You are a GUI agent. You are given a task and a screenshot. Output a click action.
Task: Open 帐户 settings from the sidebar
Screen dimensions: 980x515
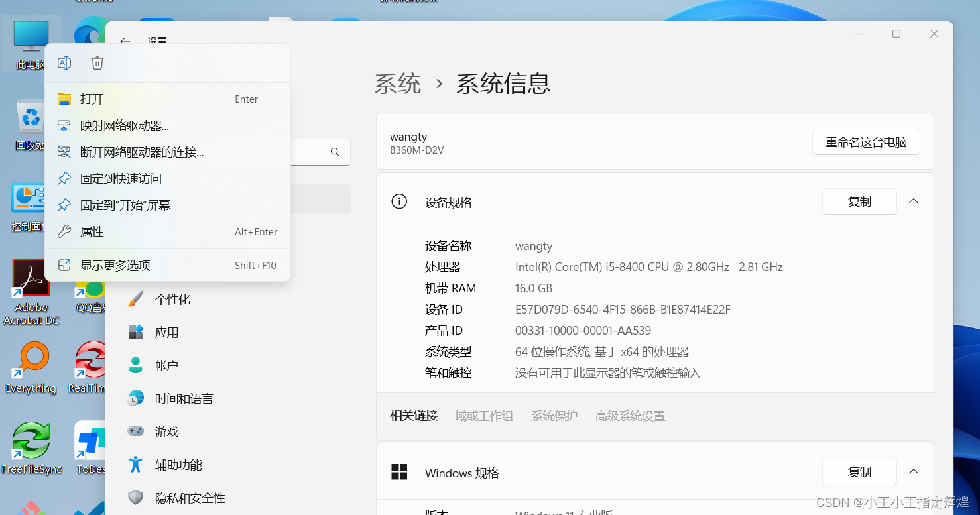(x=166, y=365)
